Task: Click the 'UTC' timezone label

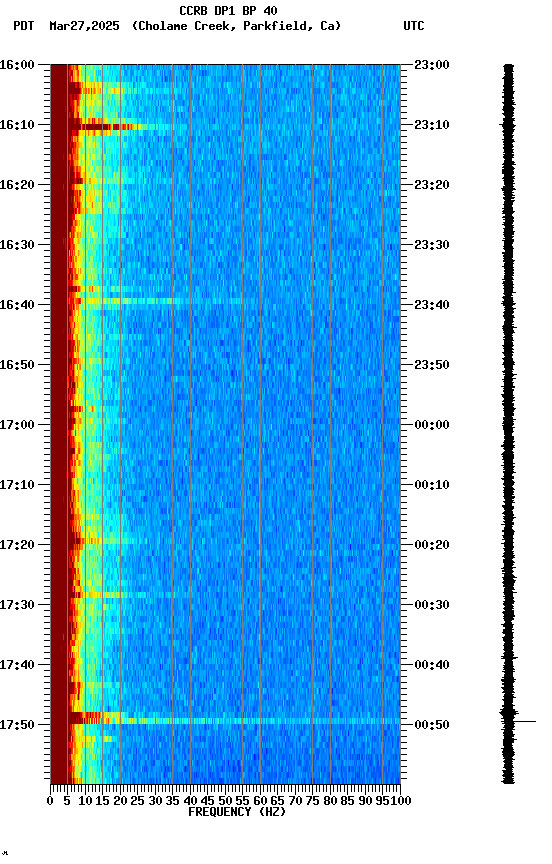Action: [414, 26]
